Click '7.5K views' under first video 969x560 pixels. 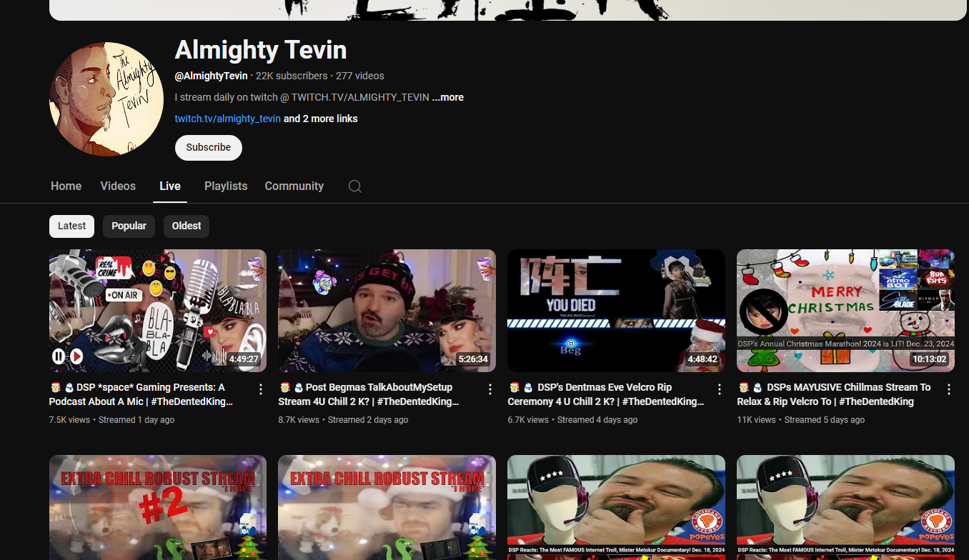point(69,420)
